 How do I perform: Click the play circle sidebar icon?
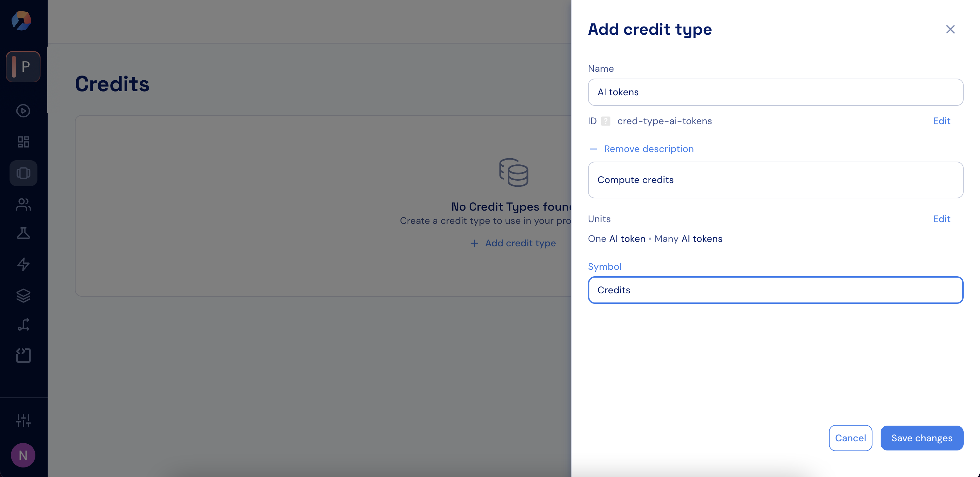point(23,111)
